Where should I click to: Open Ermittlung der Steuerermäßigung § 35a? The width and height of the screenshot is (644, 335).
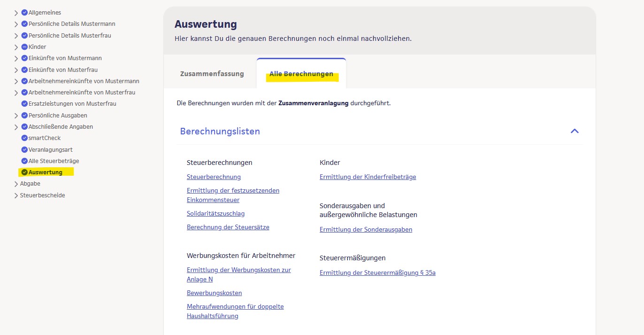pos(377,273)
